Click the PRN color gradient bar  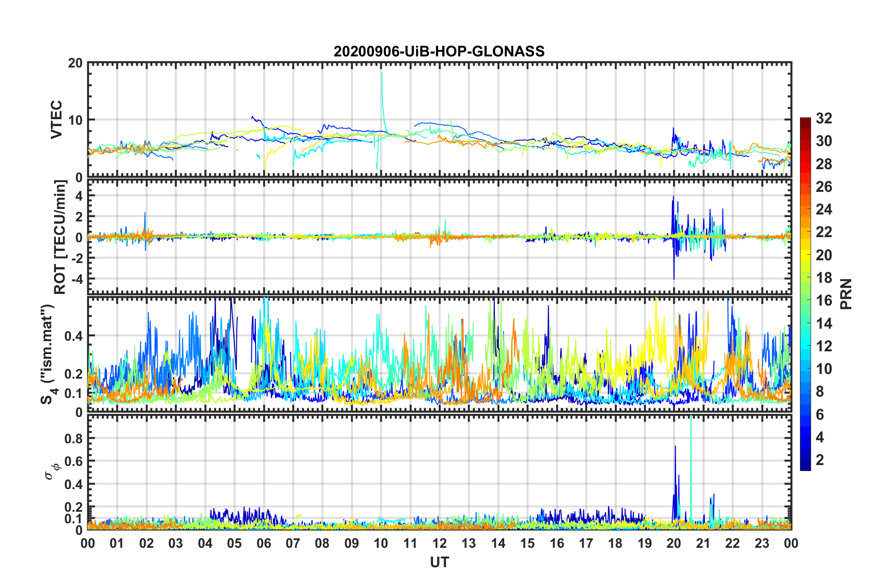tap(806, 294)
